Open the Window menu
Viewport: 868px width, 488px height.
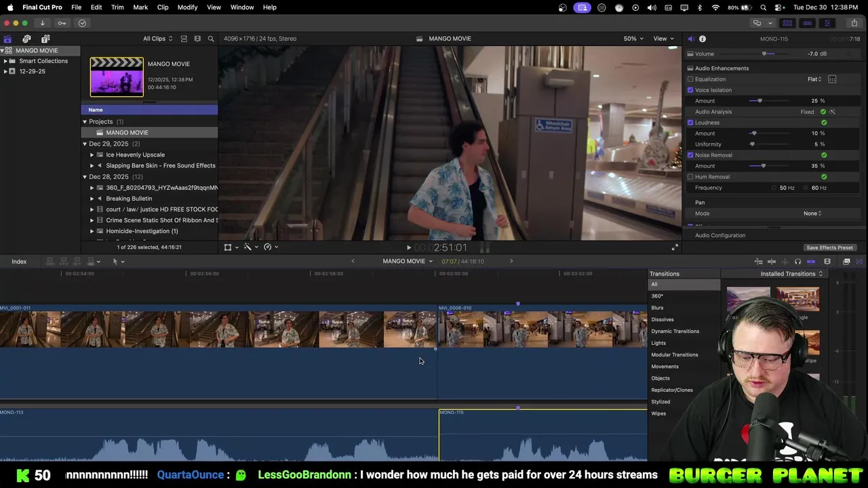[x=242, y=7]
